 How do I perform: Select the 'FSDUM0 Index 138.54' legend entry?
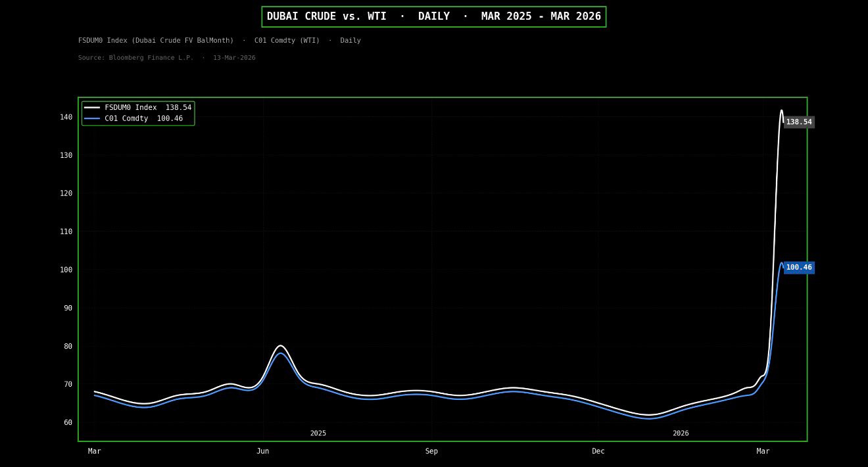tap(138, 108)
